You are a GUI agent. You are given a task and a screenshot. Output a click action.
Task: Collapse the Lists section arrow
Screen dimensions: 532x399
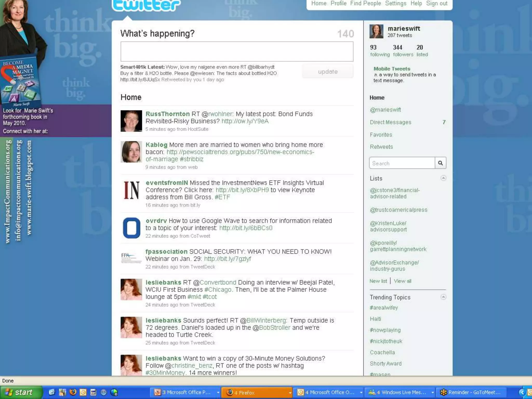443,178
